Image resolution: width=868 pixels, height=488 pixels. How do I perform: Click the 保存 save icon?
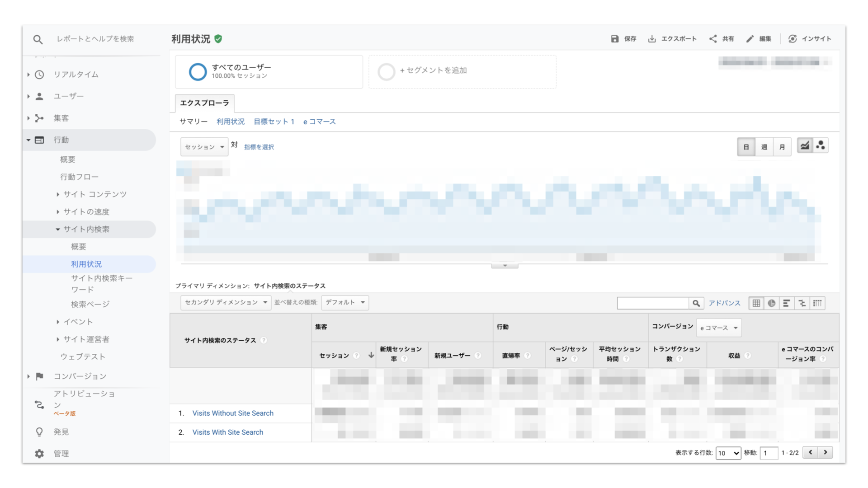[x=615, y=39]
